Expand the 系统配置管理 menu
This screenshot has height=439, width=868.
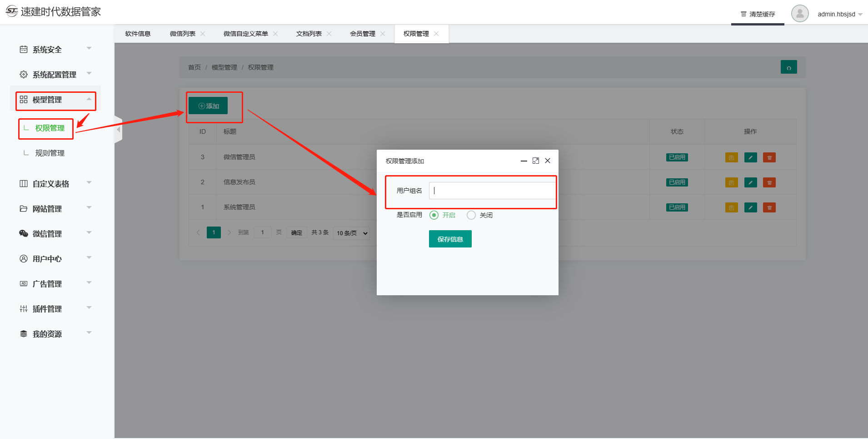pos(89,73)
